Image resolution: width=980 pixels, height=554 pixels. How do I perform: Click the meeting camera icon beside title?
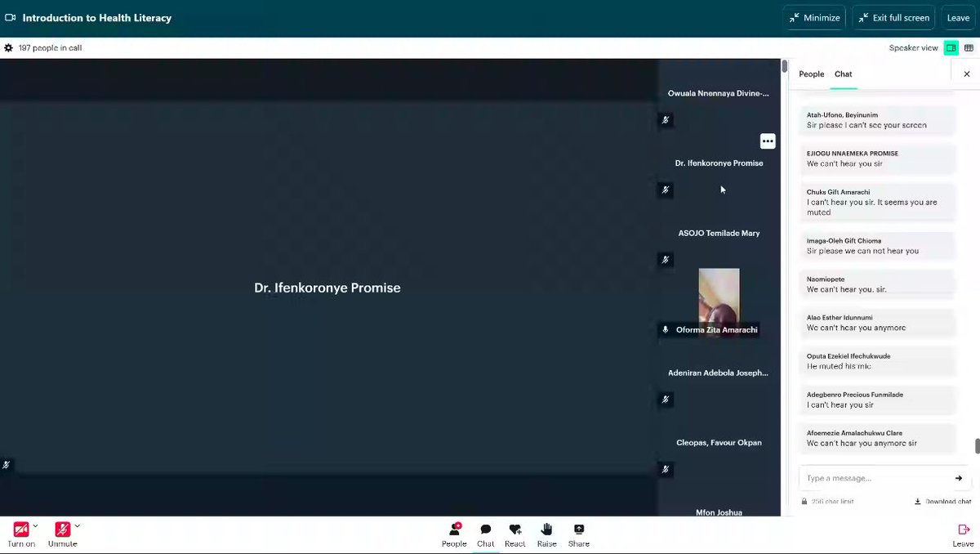(x=11, y=17)
